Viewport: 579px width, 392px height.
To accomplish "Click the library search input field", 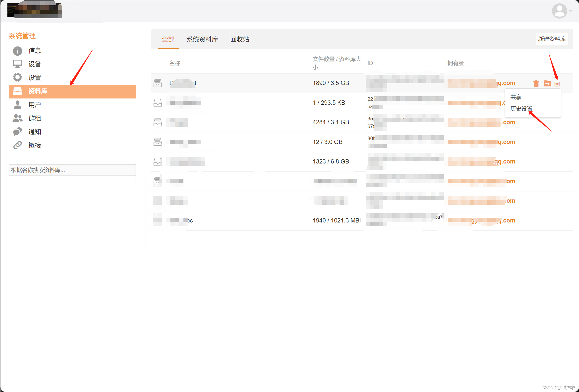I will (x=72, y=170).
